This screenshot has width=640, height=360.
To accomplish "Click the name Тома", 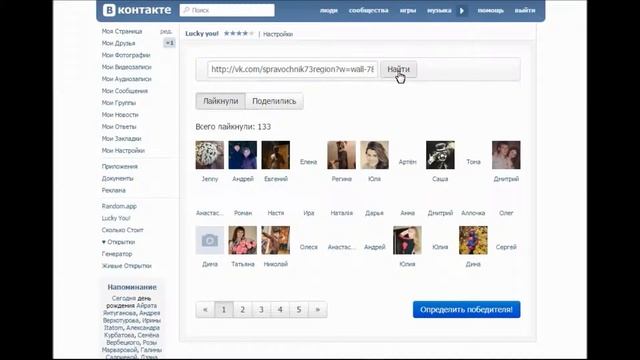I will pyautogui.click(x=473, y=162).
